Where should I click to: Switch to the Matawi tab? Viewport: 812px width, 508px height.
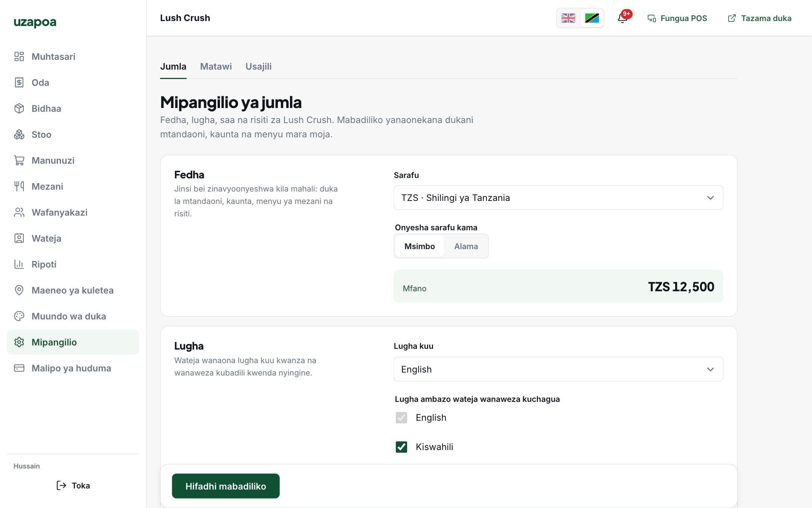pyautogui.click(x=216, y=67)
